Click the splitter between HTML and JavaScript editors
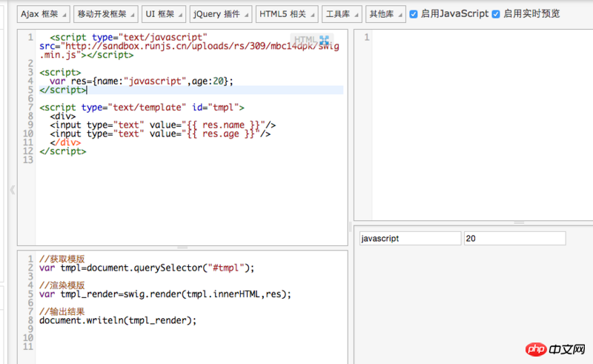593x364 pixels. click(182, 248)
